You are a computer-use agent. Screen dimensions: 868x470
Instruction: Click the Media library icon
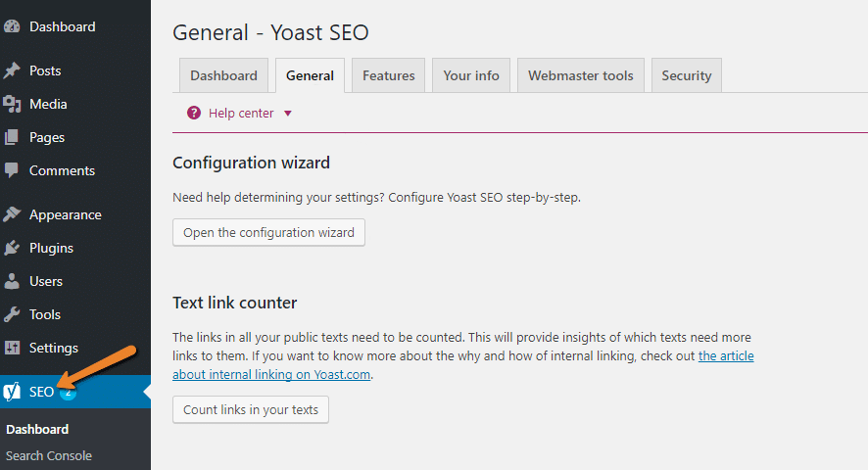(x=12, y=104)
